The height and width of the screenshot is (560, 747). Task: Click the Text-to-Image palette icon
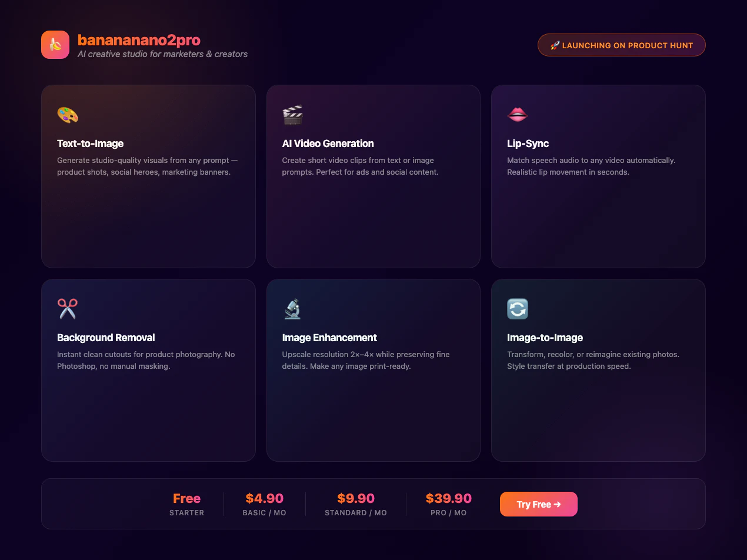pyautogui.click(x=68, y=115)
